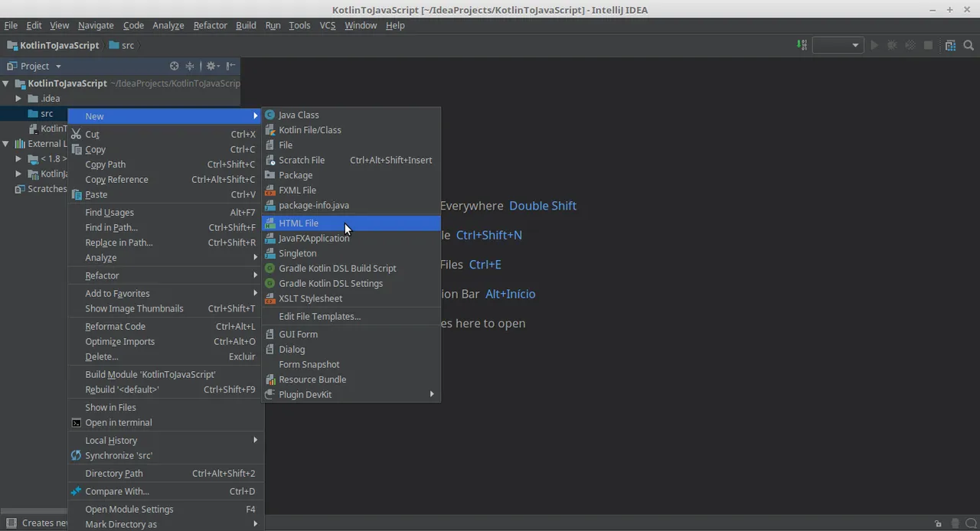Viewport: 980px width, 531px height.
Task: Click the Cut scissors icon in context menu
Action: [77, 134]
